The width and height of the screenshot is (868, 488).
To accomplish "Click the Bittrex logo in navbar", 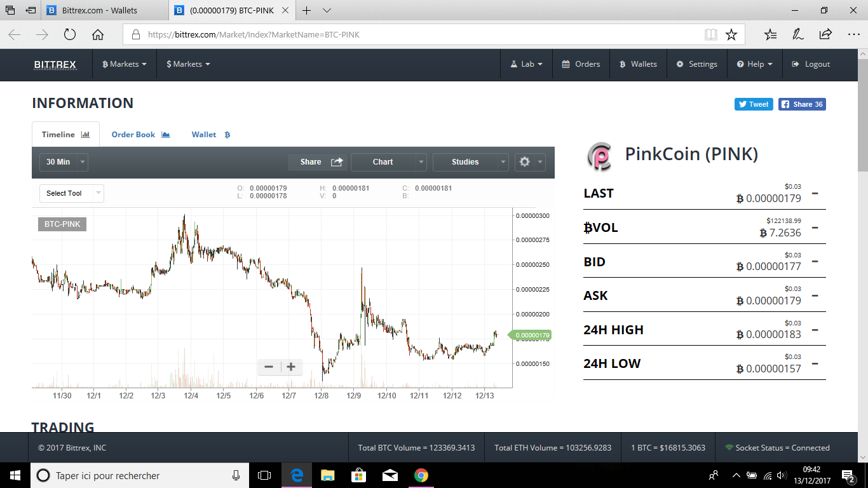I will [x=55, y=64].
